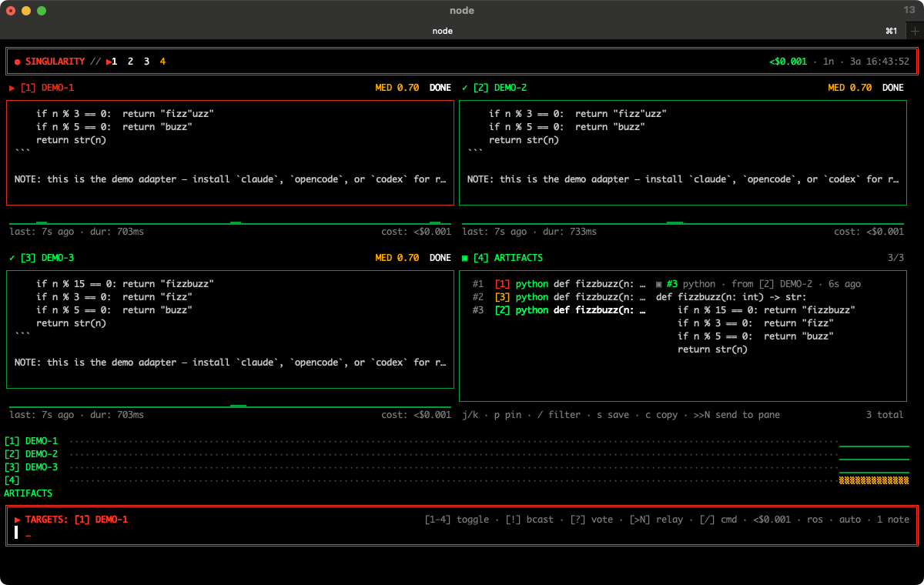Click the '[>N] relay' hint
This screenshot has height=585, width=924.
tap(656, 520)
